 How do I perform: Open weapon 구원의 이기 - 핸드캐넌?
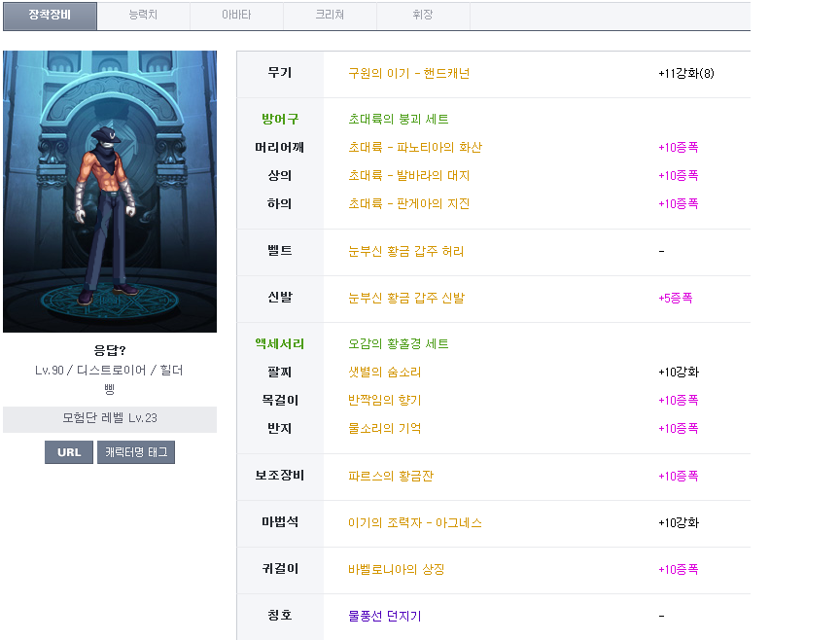[408, 73]
